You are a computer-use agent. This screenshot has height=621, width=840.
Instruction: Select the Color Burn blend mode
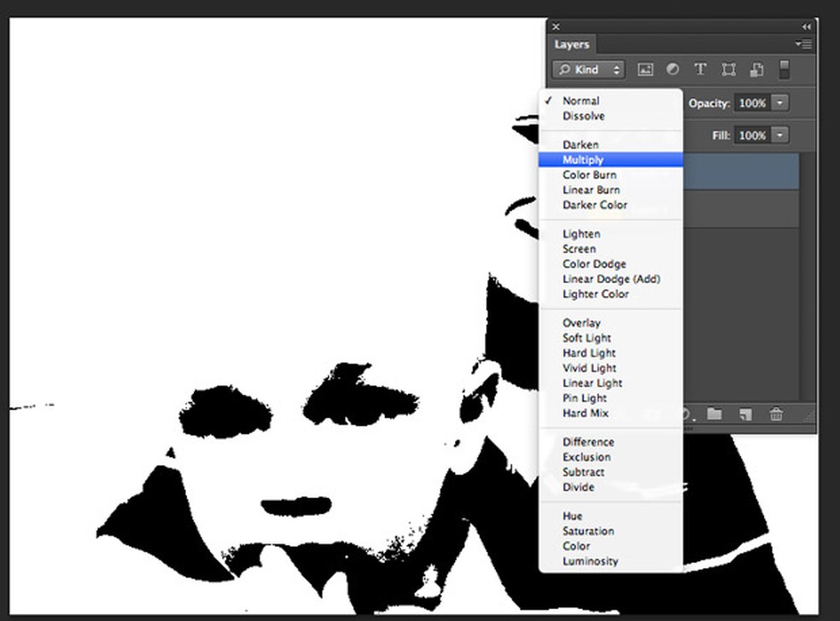[x=589, y=175]
